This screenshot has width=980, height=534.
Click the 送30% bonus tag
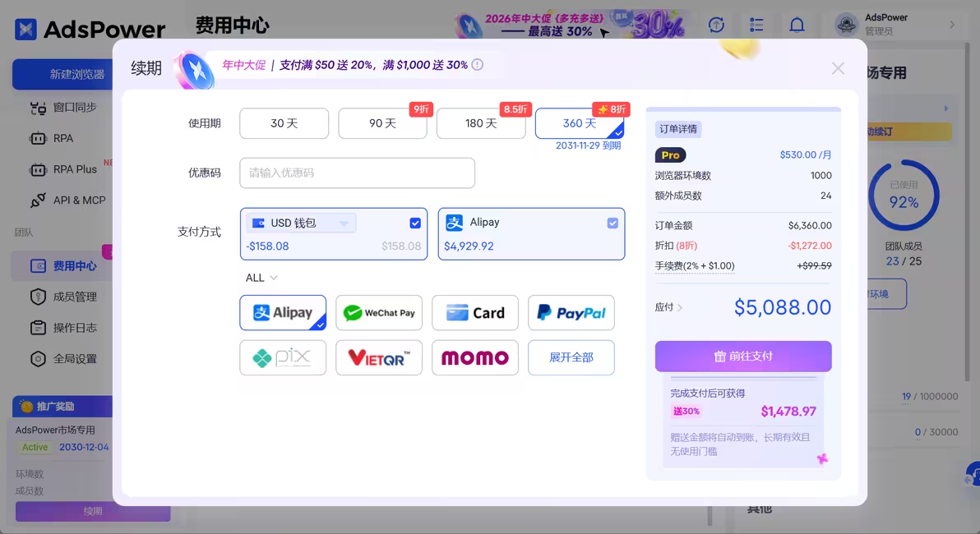pyautogui.click(x=686, y=411)
